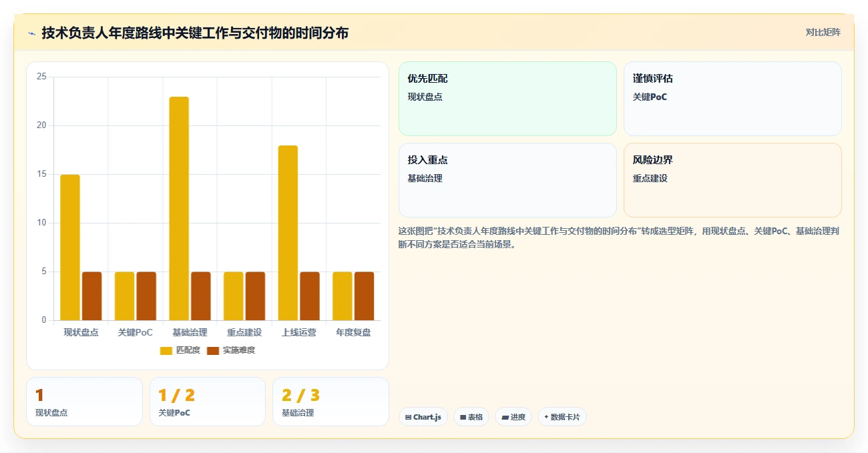868x453 pixels.
Task: Click the Chart.js tag
Action: pos(423,417)
